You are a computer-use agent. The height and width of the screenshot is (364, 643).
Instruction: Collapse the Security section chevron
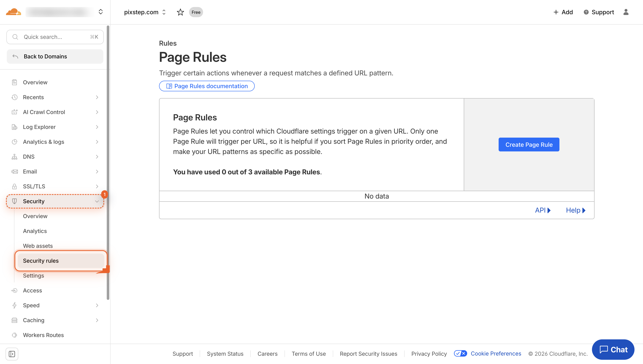tap(97, 201)
